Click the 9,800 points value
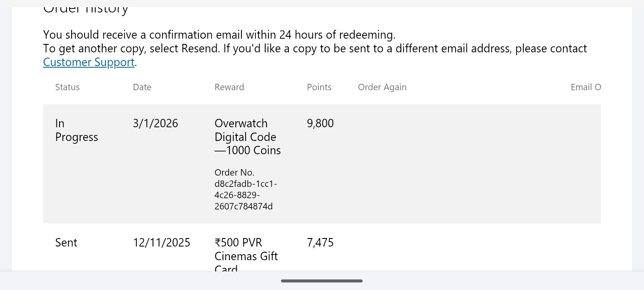This screenshot has width=644, height=290. (320, 123)
